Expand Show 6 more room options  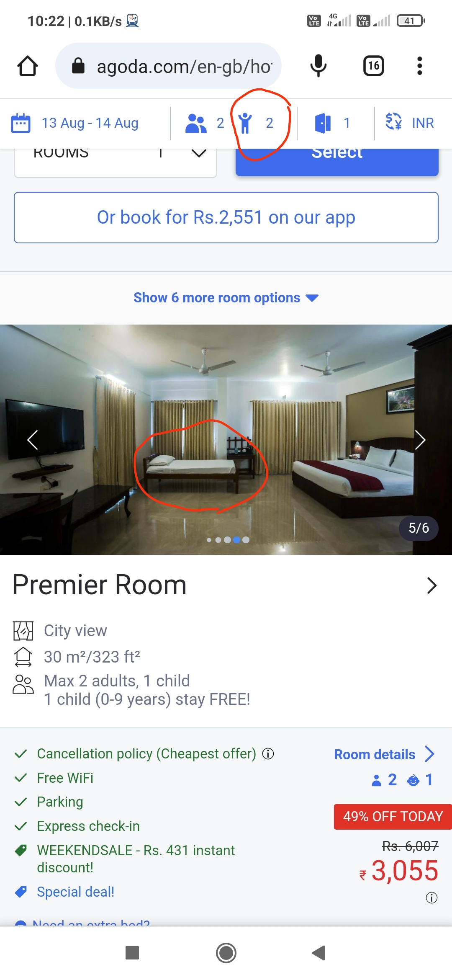226,298
